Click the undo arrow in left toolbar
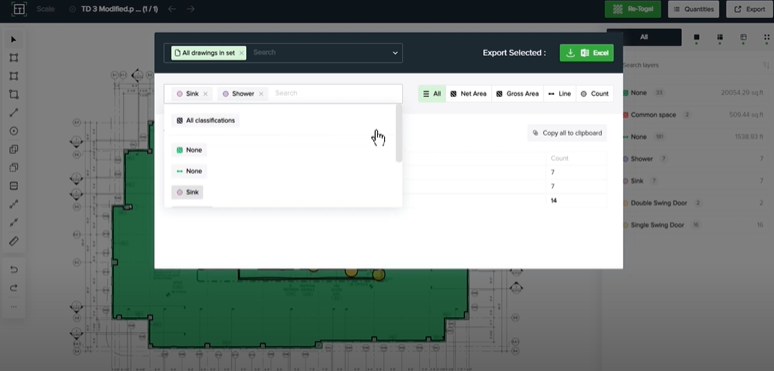This screenshot has height=371, width=774. point(14,269)
